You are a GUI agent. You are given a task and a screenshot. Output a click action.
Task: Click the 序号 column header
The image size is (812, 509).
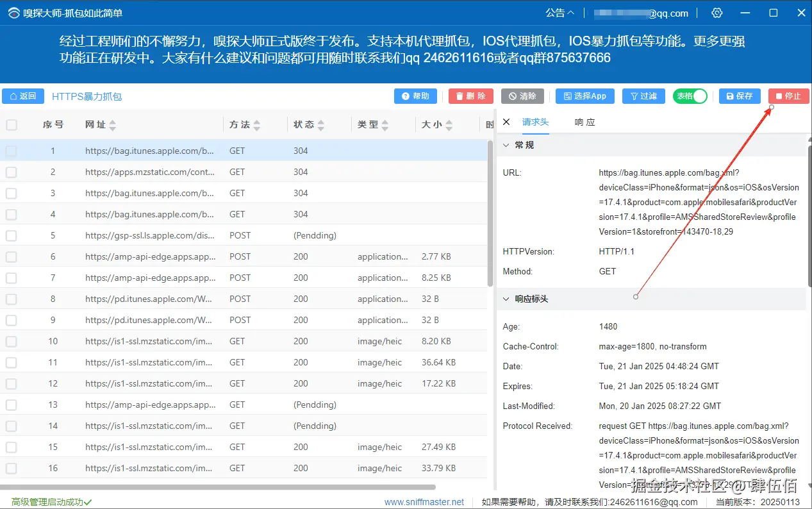coord(53,124)
